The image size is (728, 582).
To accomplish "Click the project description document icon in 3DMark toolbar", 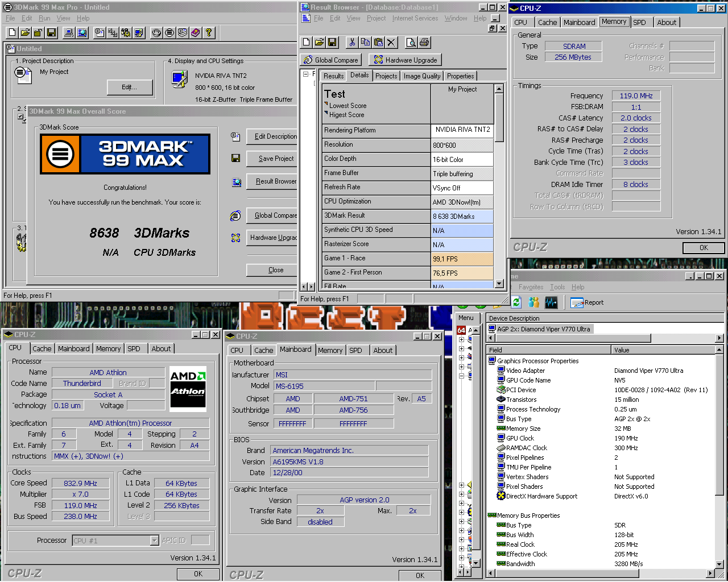I will pos(100,32).
